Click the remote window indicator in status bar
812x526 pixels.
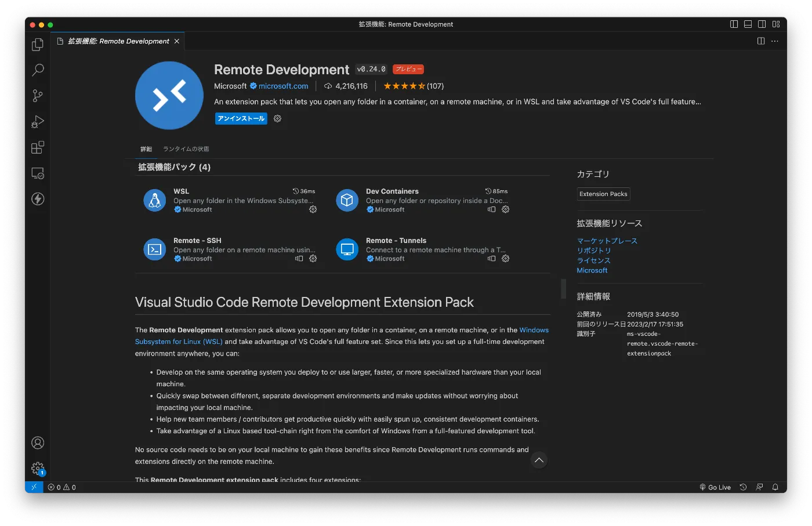pyautogui.click(x=34, y=487)
